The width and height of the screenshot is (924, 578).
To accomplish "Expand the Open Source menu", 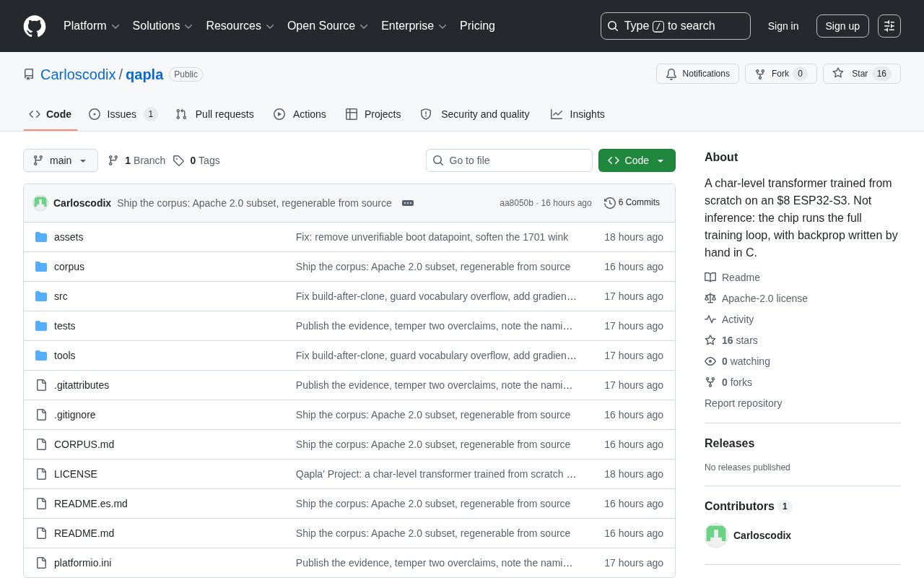I will pos(328,26).
